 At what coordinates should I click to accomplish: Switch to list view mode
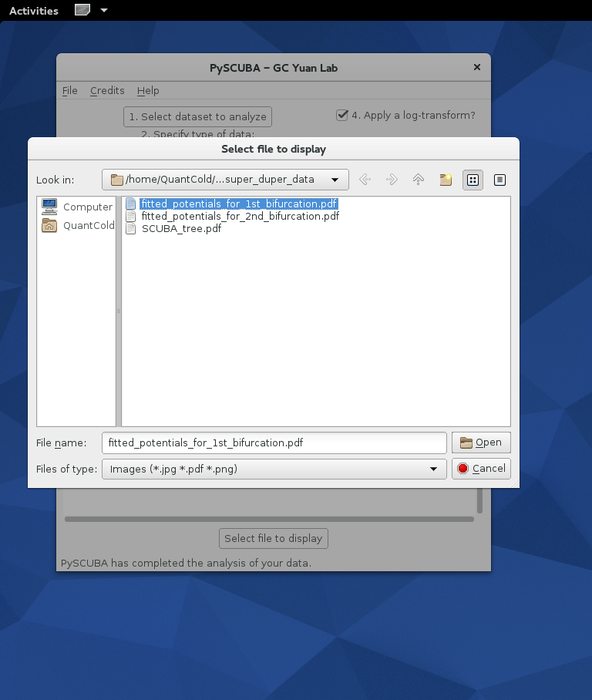[x=473, y=180]
